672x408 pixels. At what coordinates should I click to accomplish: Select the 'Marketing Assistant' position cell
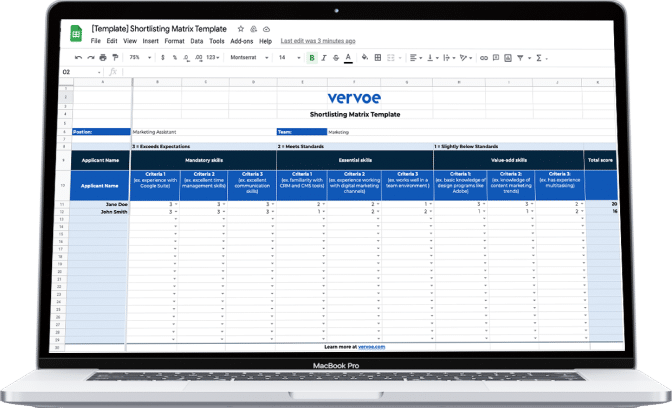point(204,132)
